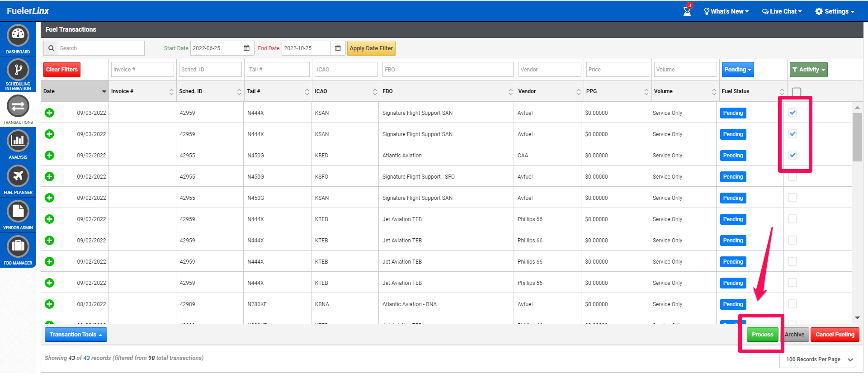The height and width of the screenshot is (383, 868).
Task: Expand the 09/02/2022 N450G KSAN row
Action: click(x=49, y=198)
